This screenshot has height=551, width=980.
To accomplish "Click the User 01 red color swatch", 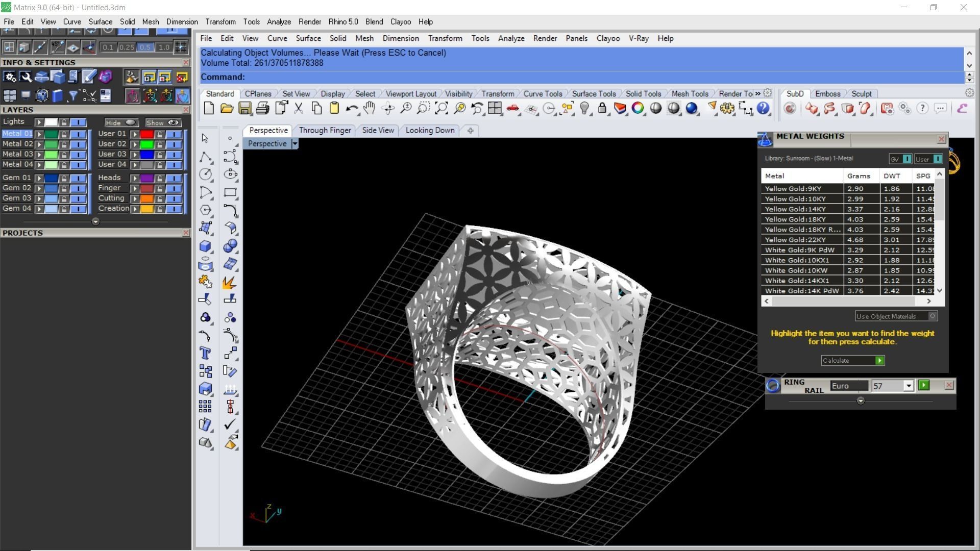I will click(x=146, y=134).
